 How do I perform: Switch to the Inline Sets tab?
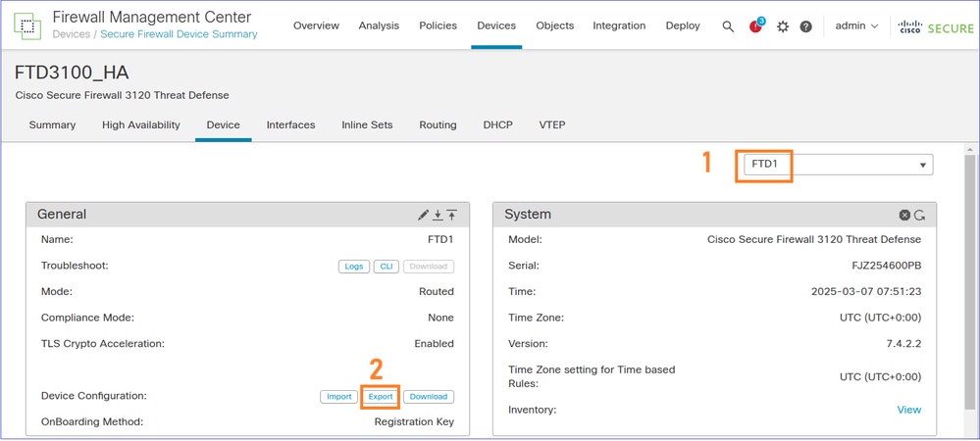[367, 124]
